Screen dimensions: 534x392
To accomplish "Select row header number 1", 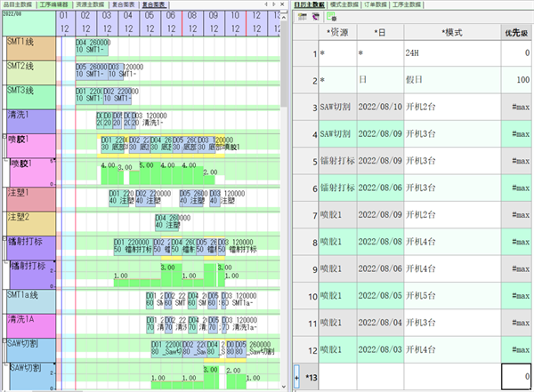I will (x=306, y=53).
